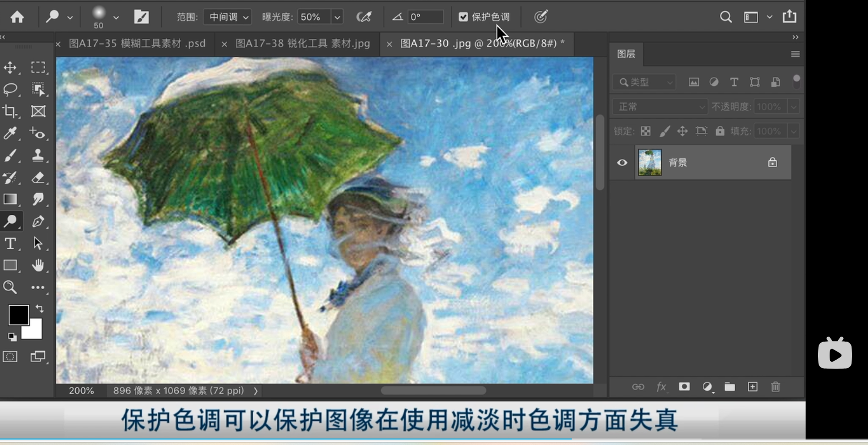The image size is (868, 445).
Task: Toggle pressure controls size icon
Action: [x=541, y=17]
